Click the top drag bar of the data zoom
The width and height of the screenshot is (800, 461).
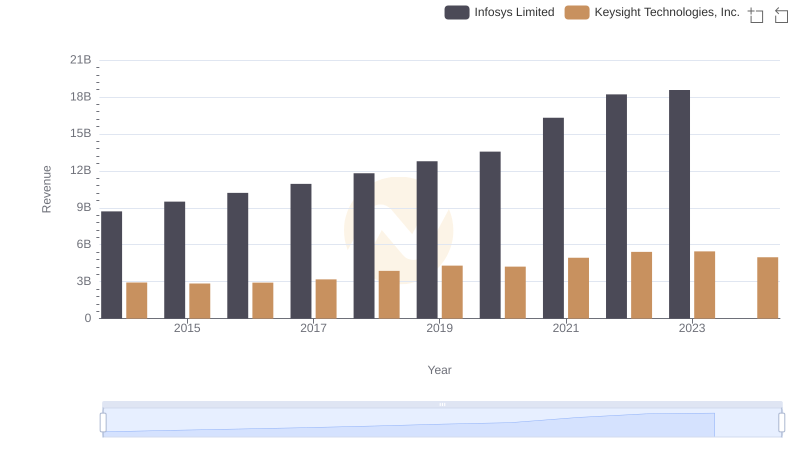point(442,404)
